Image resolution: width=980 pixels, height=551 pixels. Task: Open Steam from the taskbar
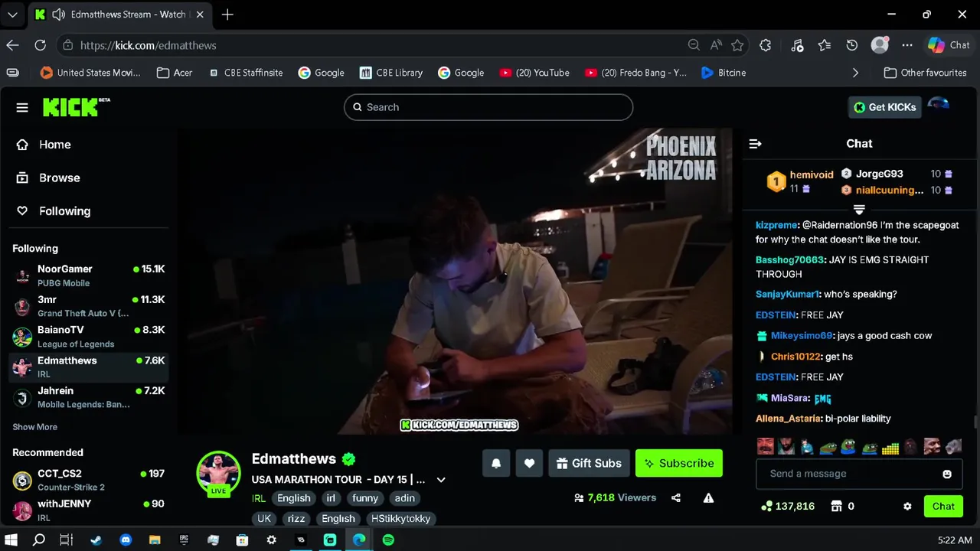(x=96, y=540)
